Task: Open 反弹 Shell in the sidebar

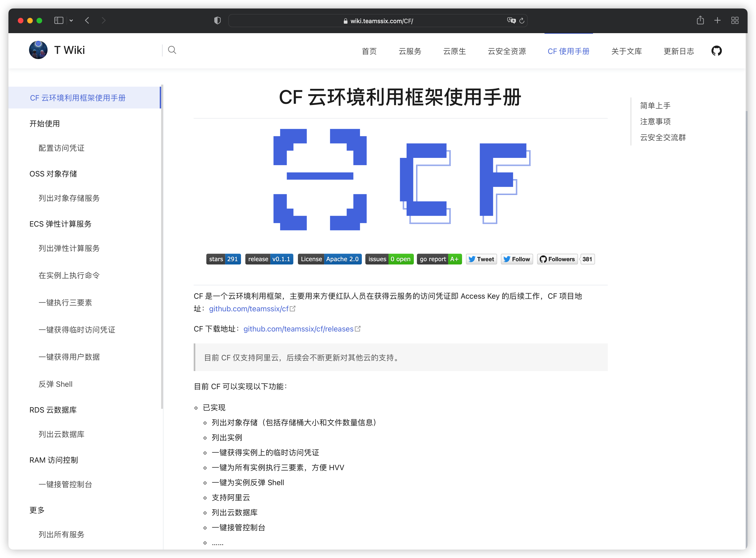Action: pos(55,384)
